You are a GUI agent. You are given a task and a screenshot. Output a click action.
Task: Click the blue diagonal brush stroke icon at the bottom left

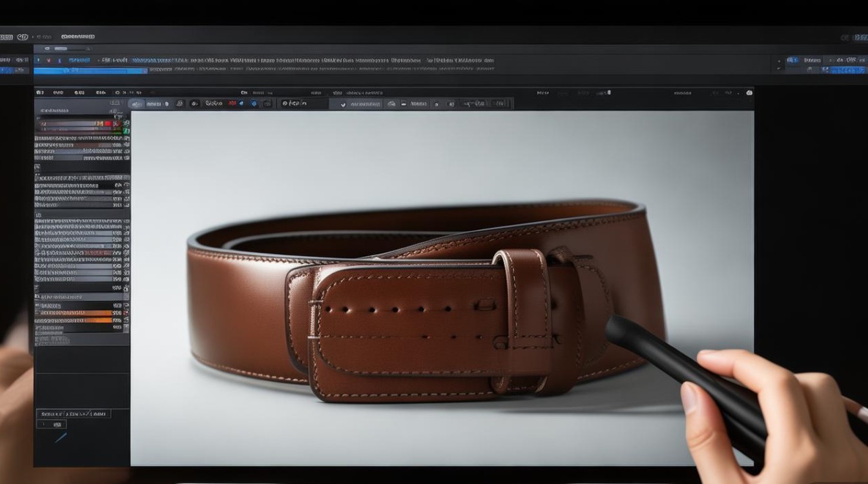coord(61,438)
